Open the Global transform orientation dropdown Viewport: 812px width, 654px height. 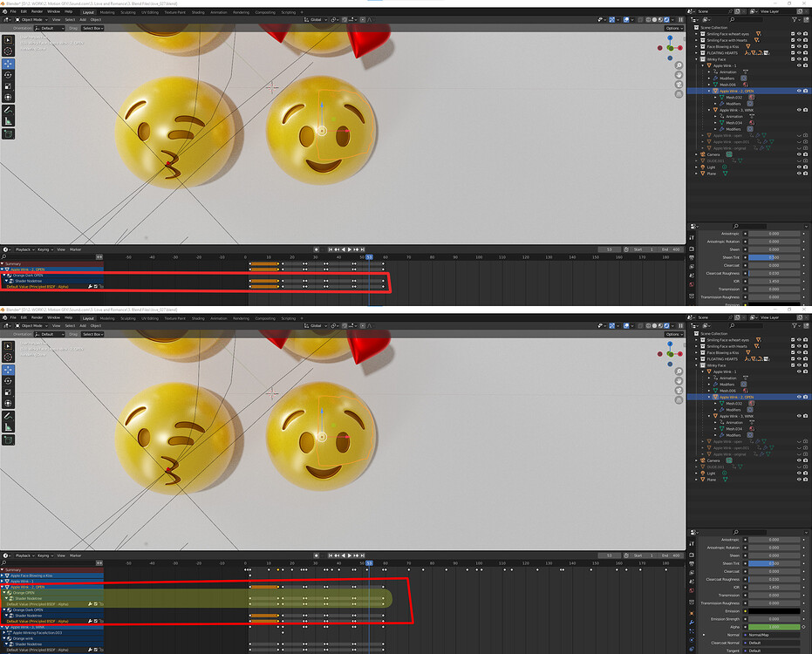[x=316, y=19]
